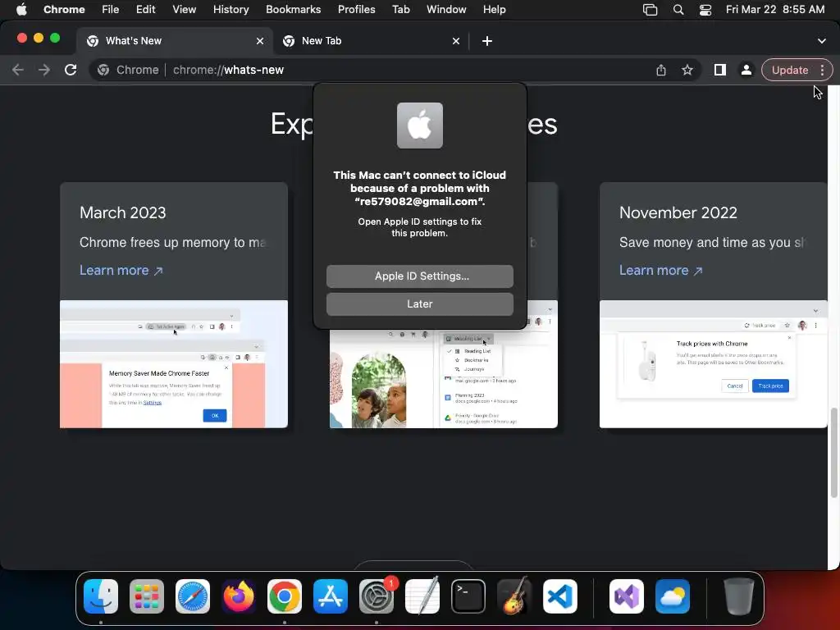Switch to the New Tab tab
840x630 pixels.
point(370,41)
